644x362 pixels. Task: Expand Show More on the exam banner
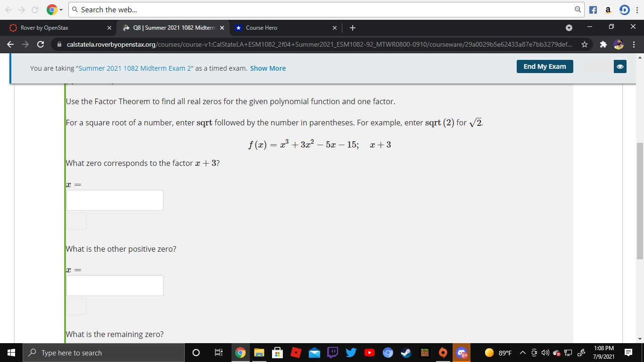[x=268, y=68]
